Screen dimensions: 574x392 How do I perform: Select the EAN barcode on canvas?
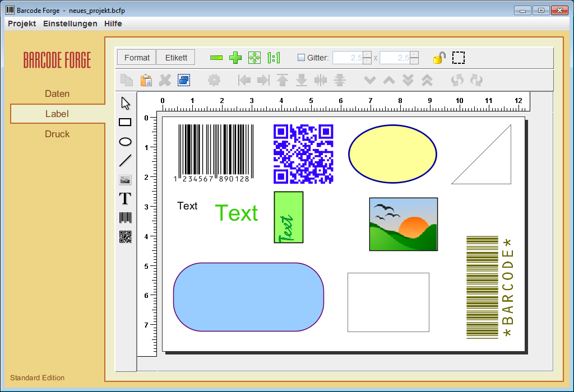pyautogui.click(x=214, y=153)
